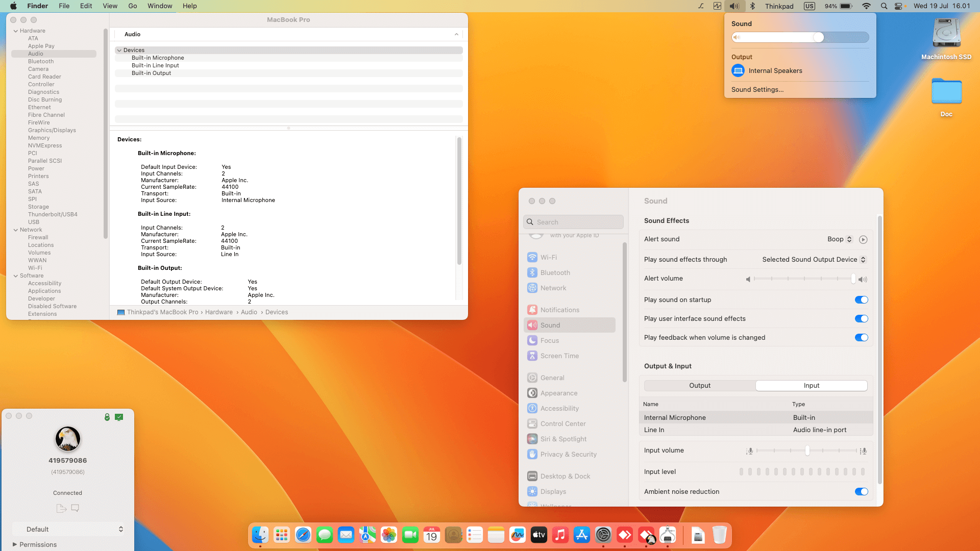980x551 pixels.
Task: Click the System Settings Search field
Action: click(x=574, y=222)
